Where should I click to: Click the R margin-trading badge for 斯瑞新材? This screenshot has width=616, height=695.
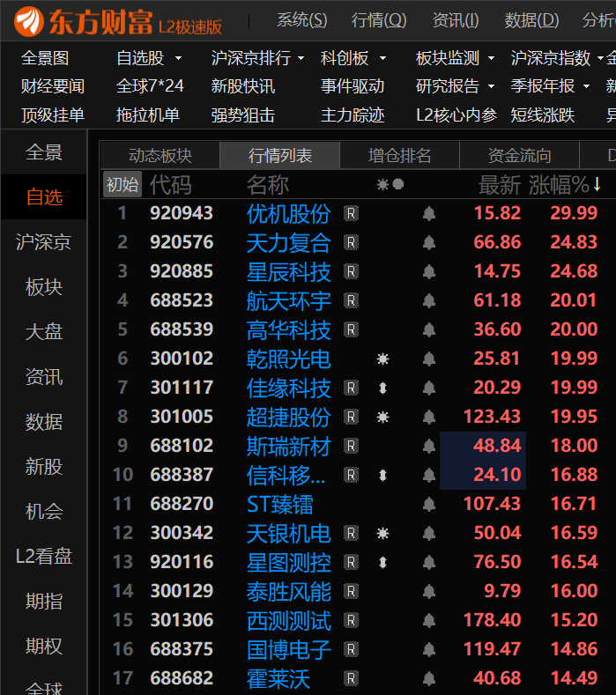(351, 446)
